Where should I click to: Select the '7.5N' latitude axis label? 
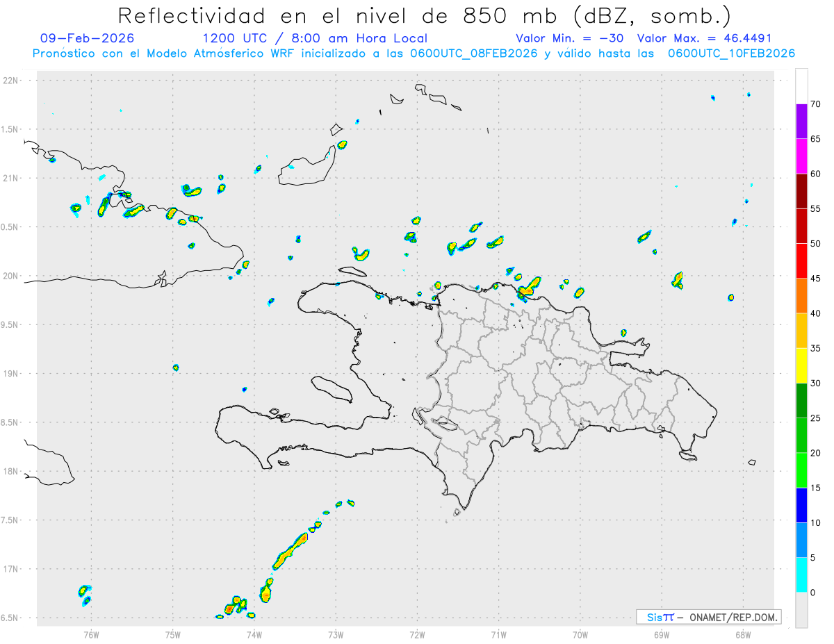(x=11, y=520)
